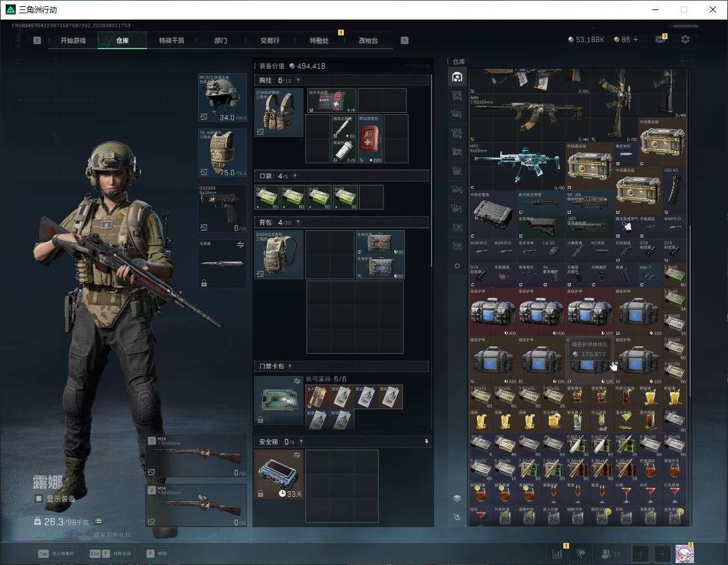Pin the 安全箱 panel
Image resolution: width=728 pixels, height=565 pixels.
(x=426, y=441)
